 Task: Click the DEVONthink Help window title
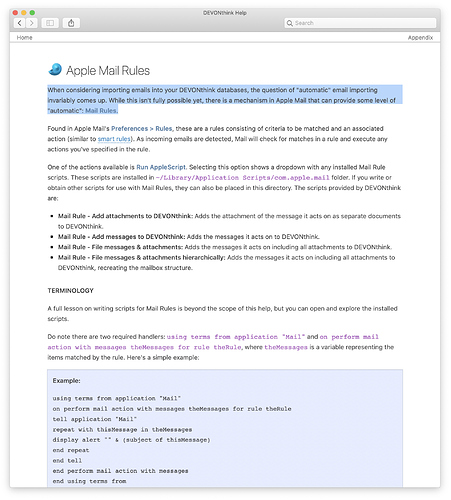pyautogui.click(x=225, y=13)
